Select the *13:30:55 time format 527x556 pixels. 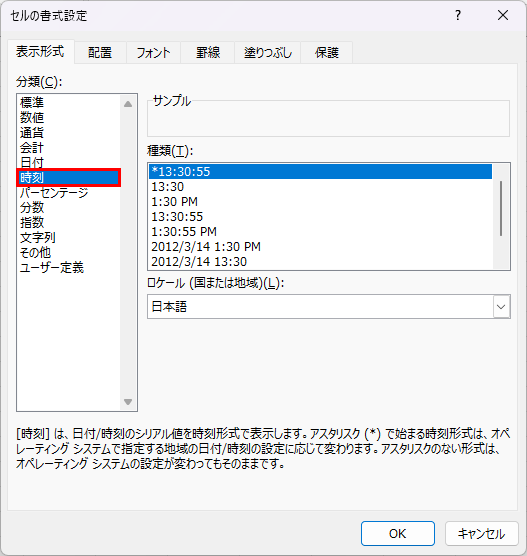coord(321,172)
